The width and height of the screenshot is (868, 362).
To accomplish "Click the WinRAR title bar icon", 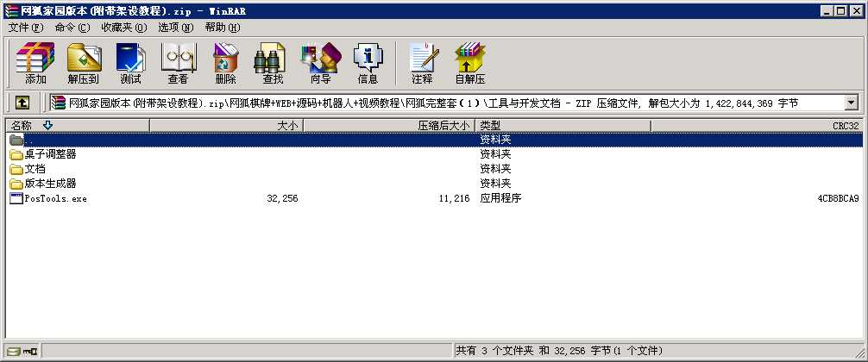I will pos(10,11).
